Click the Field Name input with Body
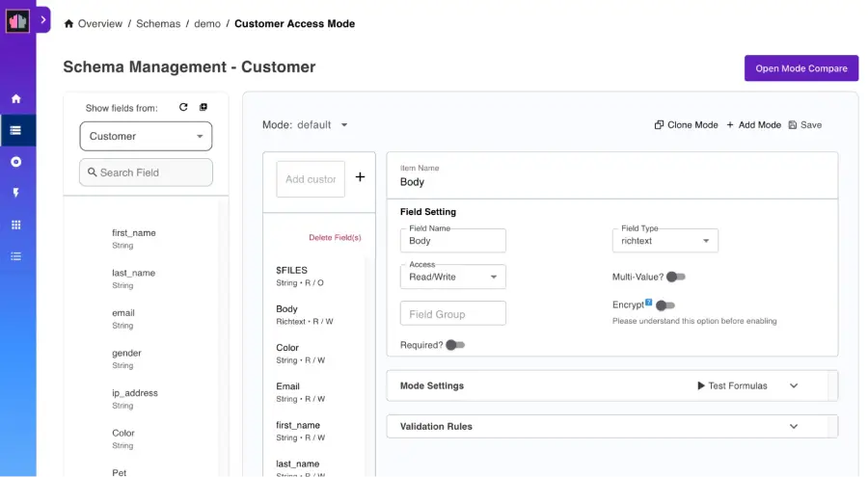Screen dimensions: 868x477 pyautogui.click(x=453, y=241)
